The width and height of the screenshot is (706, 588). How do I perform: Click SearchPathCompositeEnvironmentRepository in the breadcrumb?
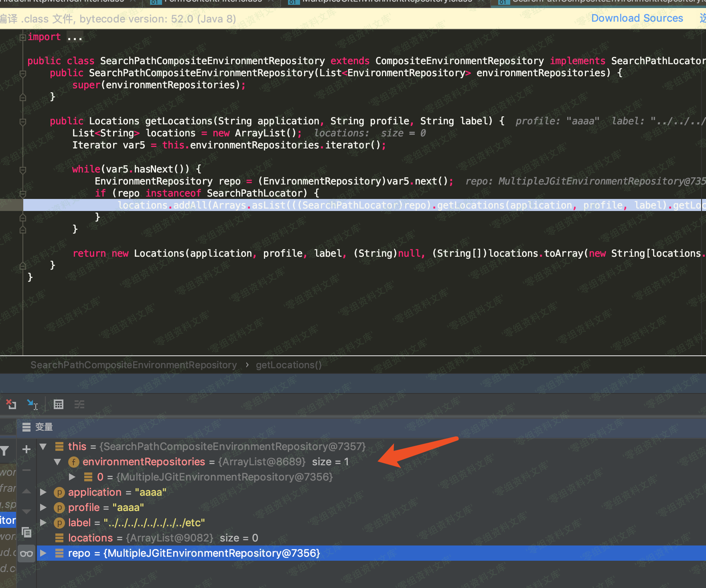(134, 365)
